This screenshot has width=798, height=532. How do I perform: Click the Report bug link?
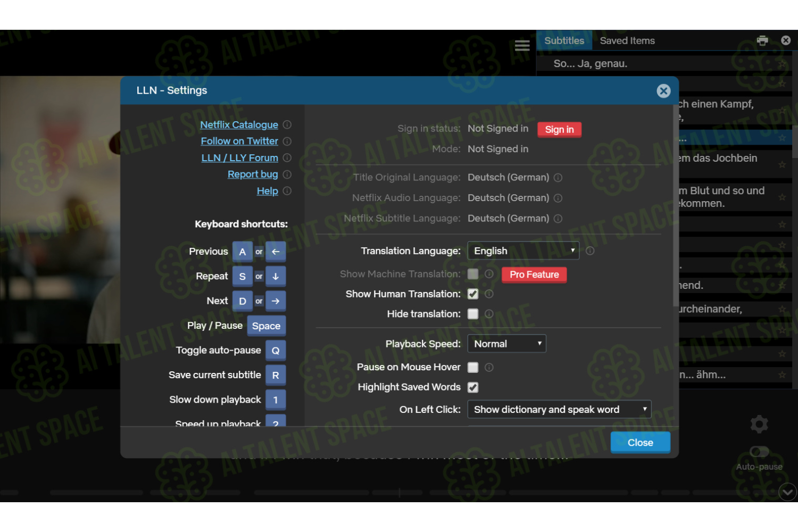(253, 174)
